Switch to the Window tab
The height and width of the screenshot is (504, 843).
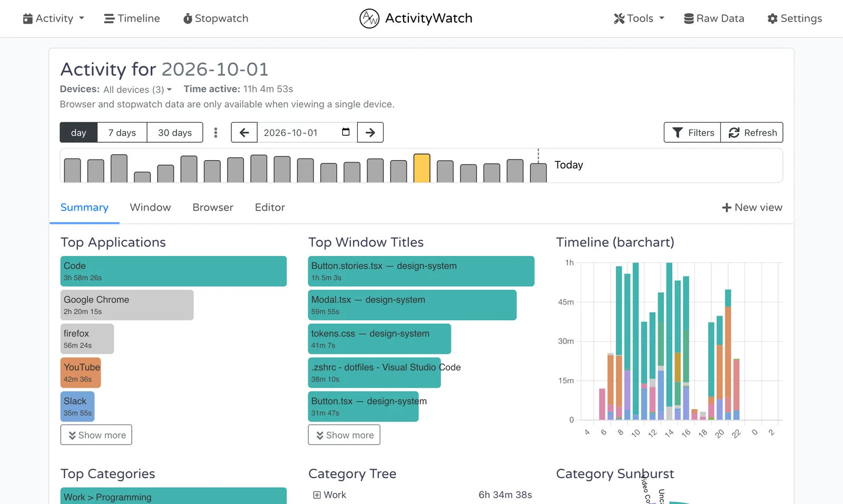[x=151, y=207]
